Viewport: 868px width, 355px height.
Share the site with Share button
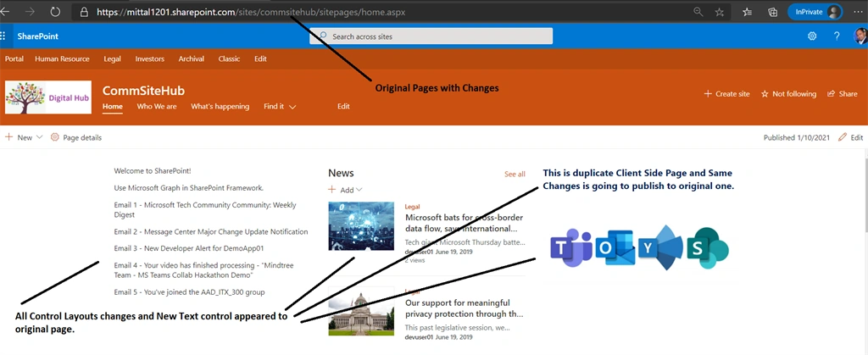[842, 94]
